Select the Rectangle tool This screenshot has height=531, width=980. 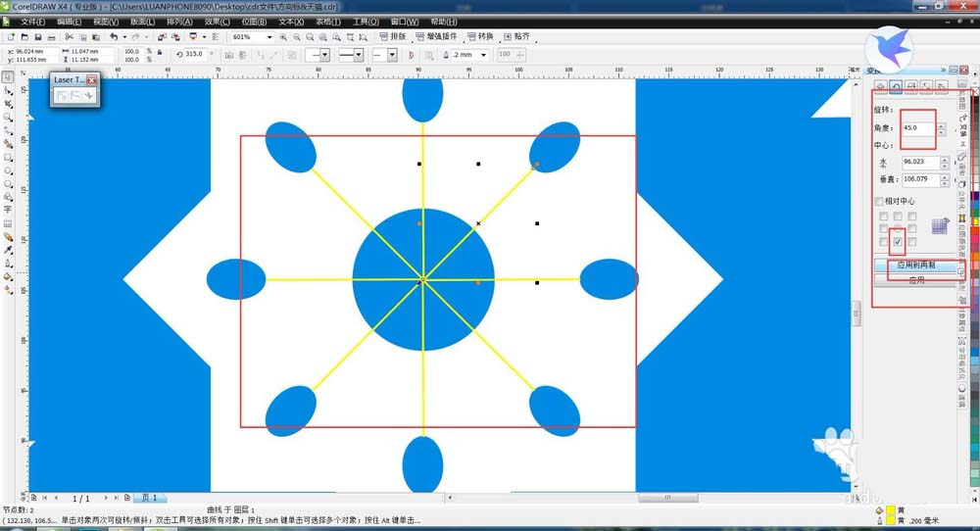pos(8,157)
